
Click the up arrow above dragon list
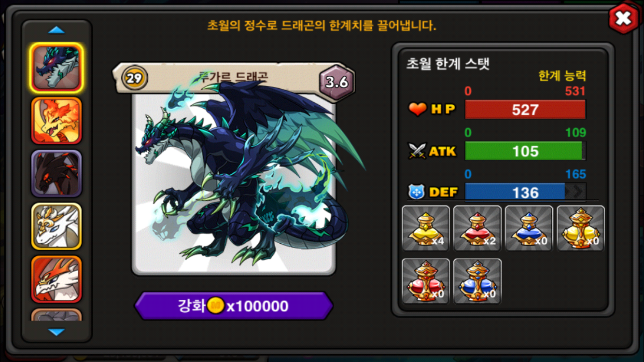tap(56, 30)
